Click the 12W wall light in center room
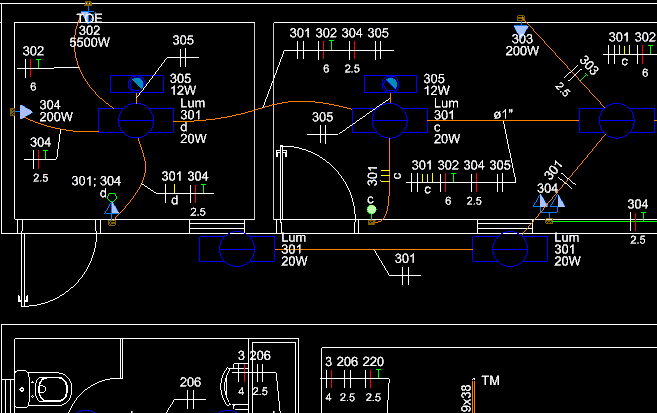The width and height of the screenshot is (657, 413). 388,85
